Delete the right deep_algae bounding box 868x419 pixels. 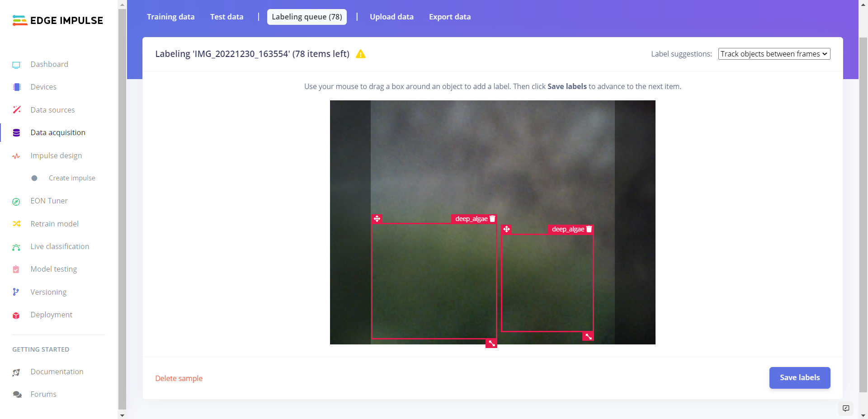pyautogui.click(x=589, y=229)
